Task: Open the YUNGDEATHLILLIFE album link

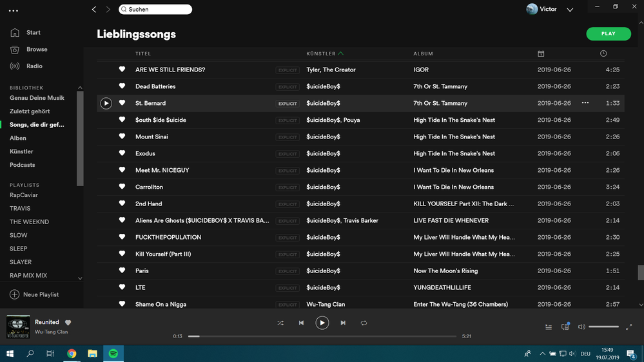Action: [442, 288]
